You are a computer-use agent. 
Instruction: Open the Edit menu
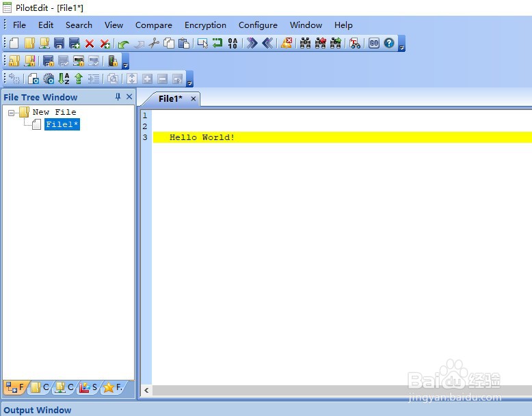[x=46, y=25]
